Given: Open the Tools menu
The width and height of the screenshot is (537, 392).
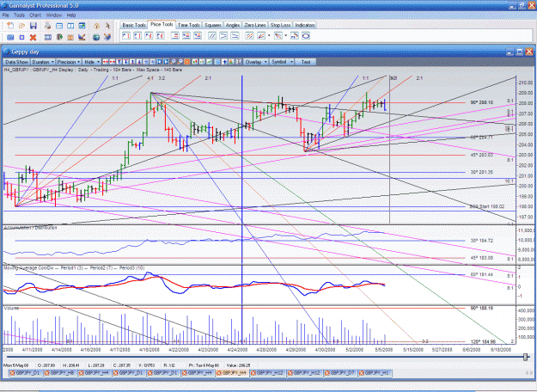Looking at the screenshot, I should 19,15.
